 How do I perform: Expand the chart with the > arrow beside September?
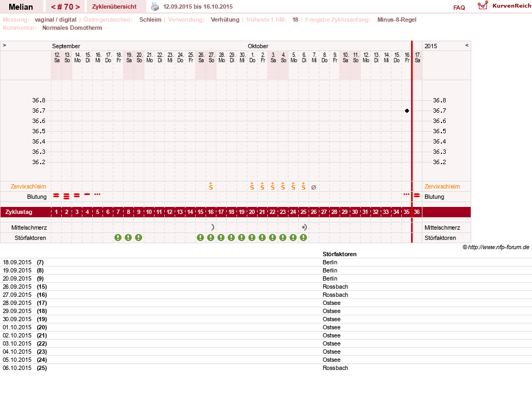[4, 45]
